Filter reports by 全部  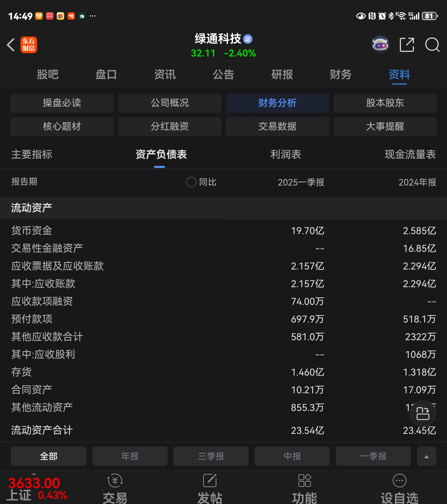point(49,456)
